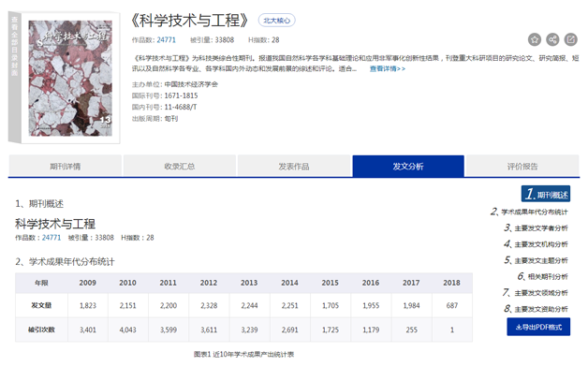Jump to 7. 主要发文领域分析
The width and height of the screenshot is (588, 381).
coord(536,292)
